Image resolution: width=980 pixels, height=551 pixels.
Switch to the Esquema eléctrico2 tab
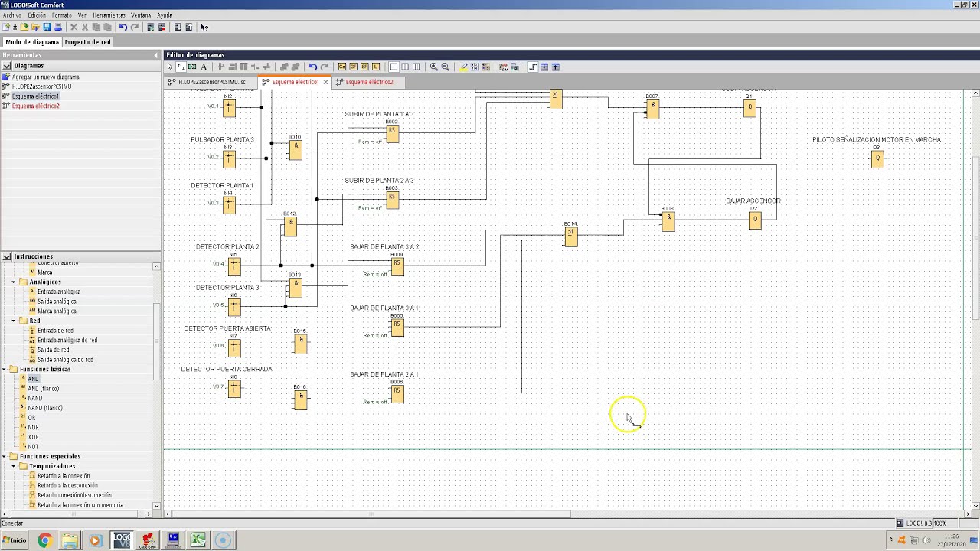coord(369,82)
